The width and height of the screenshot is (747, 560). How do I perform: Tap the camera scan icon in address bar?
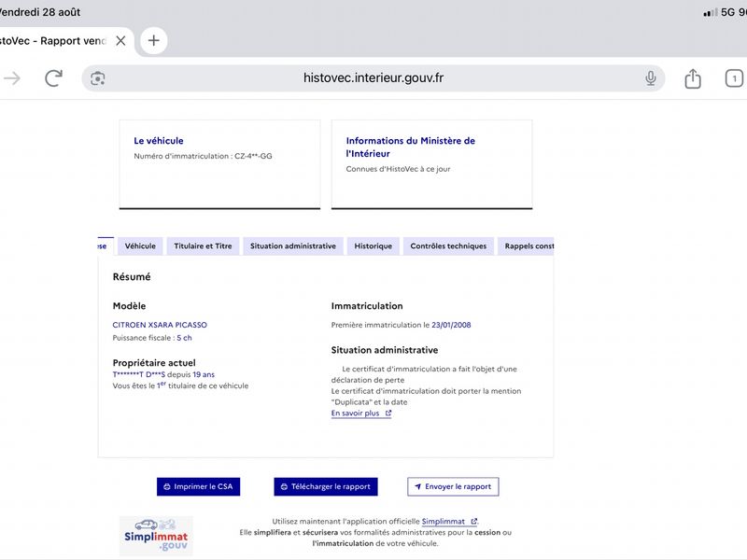click(98, 78)
